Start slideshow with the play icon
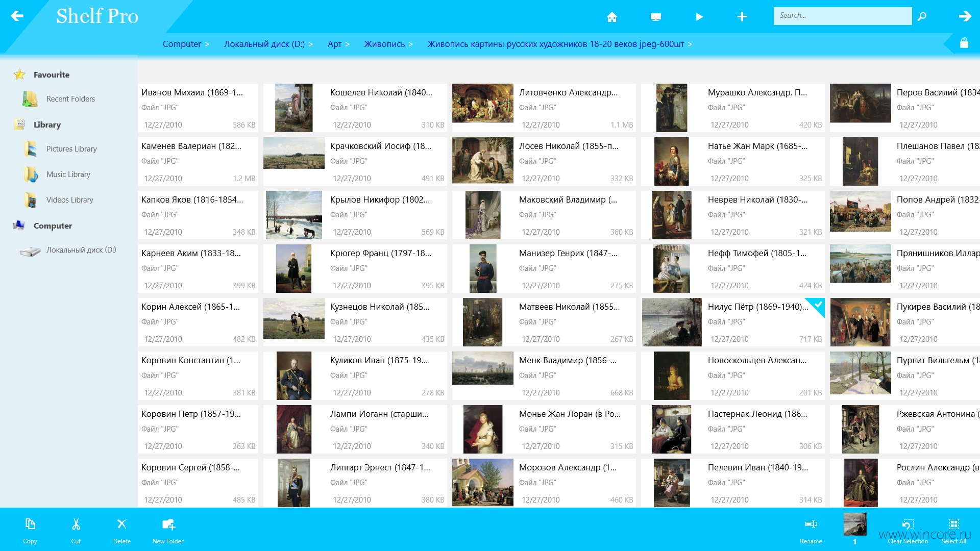The width and height of the screenshot is (980, 551). 699,17
